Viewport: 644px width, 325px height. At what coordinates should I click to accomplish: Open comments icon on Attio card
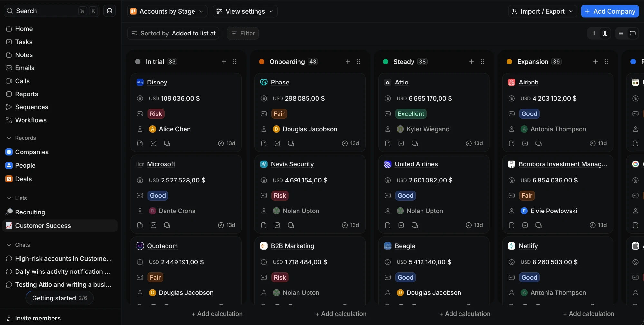[415, 143]
